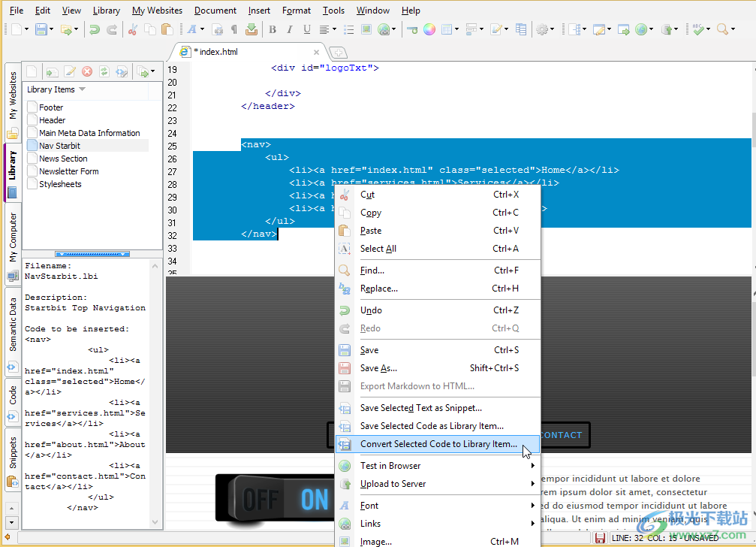The height and width of the screenshot is (547, 756).
Task: Open the New document dropdown arrow
Action: 26,29
